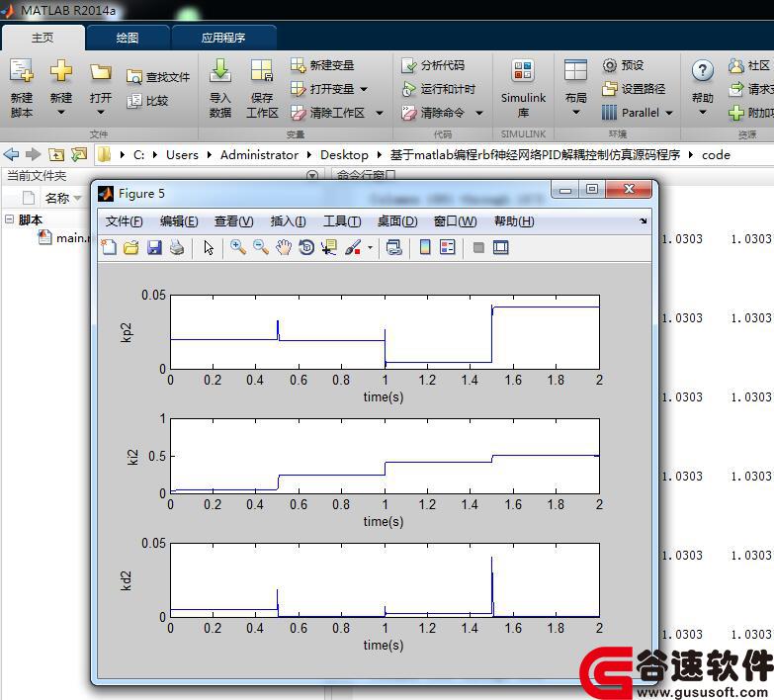Click Administrator in the address path
This screenshot has height=700, width=774.
tap(259, 154)
